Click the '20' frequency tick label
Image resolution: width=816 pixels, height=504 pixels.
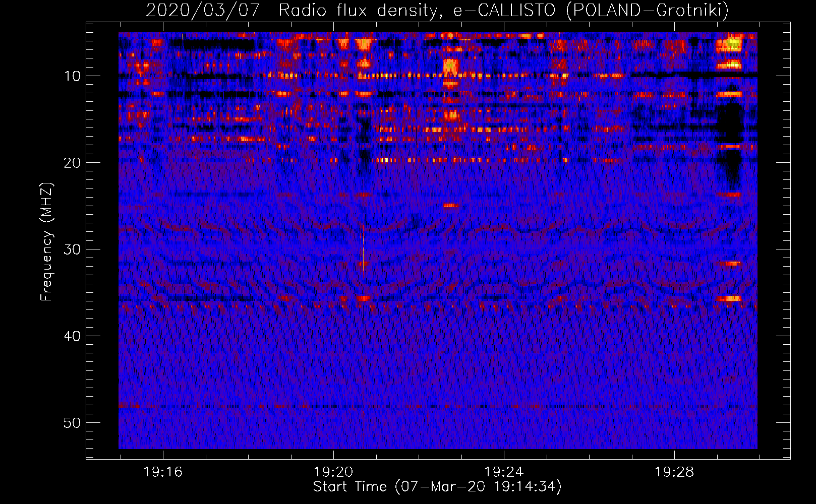[x=73, y=163]
